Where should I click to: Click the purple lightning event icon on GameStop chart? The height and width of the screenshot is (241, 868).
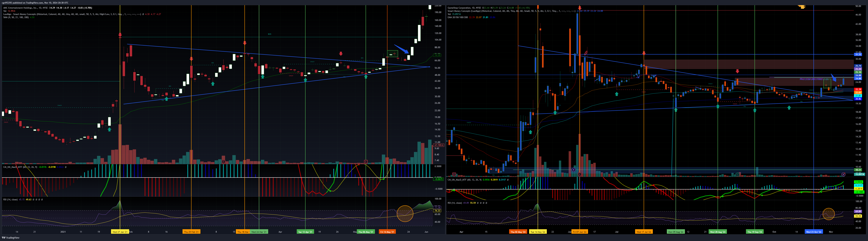coord(843,174)
